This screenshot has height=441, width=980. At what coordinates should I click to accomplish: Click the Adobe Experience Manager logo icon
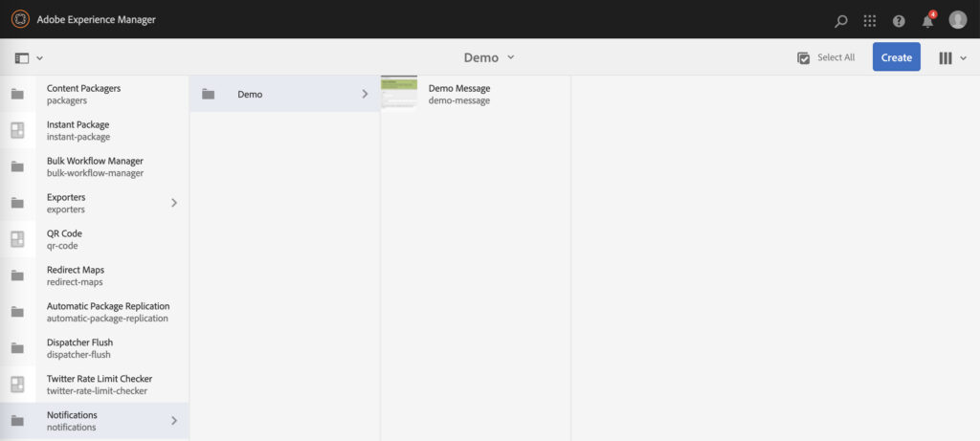click(21, 19)
